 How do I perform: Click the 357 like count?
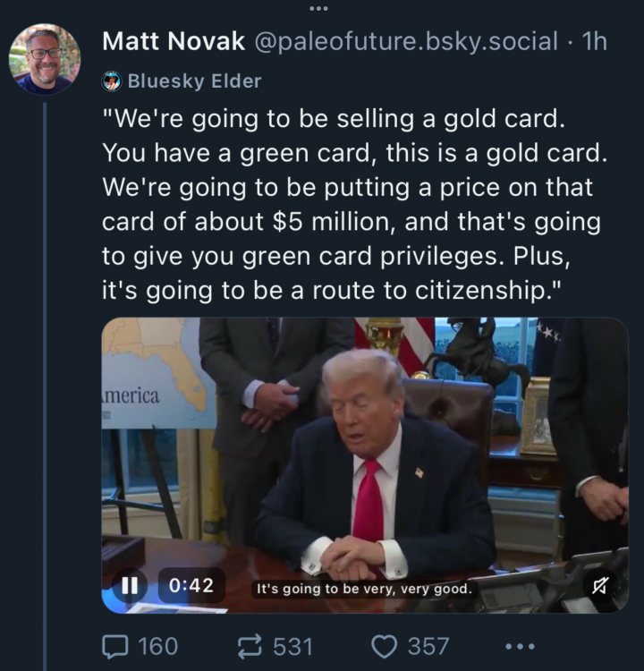click(x=428, y=645)
